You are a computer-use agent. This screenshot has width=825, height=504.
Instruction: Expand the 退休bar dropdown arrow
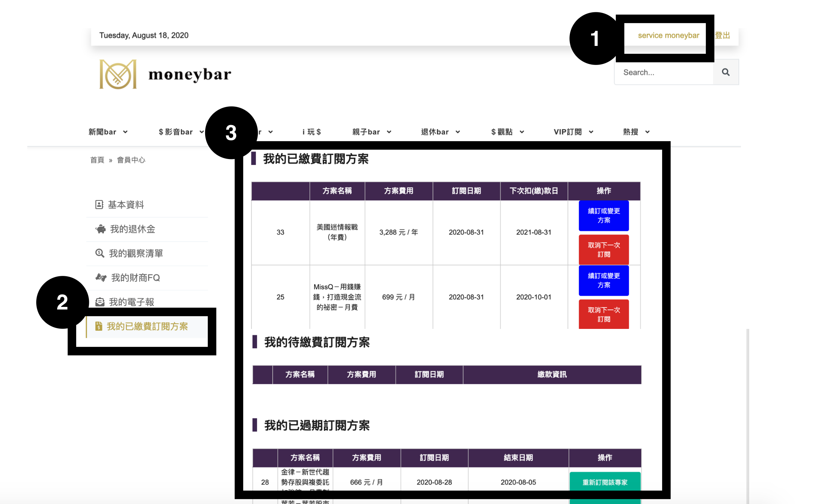click(x=458, y=132)
